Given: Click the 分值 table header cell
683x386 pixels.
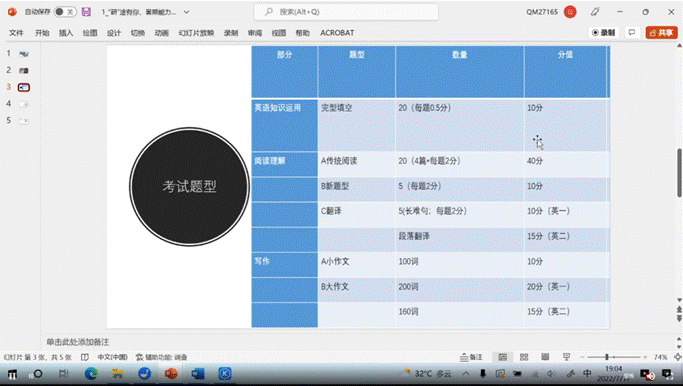Looking at the screenshot, I should coord(565,72).
